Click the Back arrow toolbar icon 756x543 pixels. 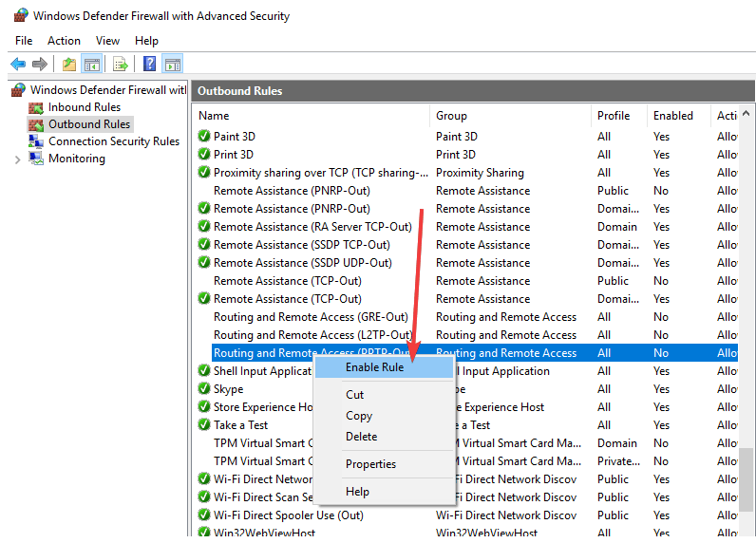pyautogui.click(x=18, y=64)
